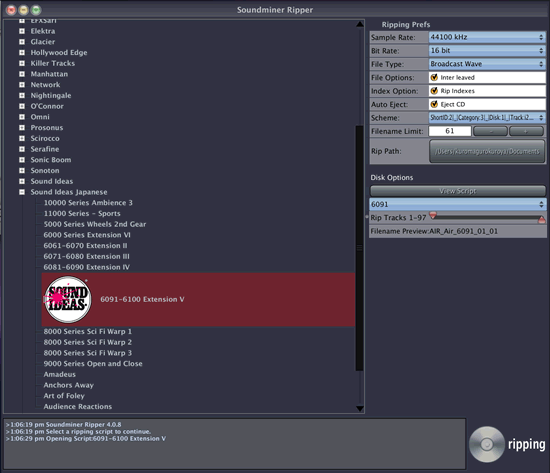Select the Art of Foley script

coord(64,396)
